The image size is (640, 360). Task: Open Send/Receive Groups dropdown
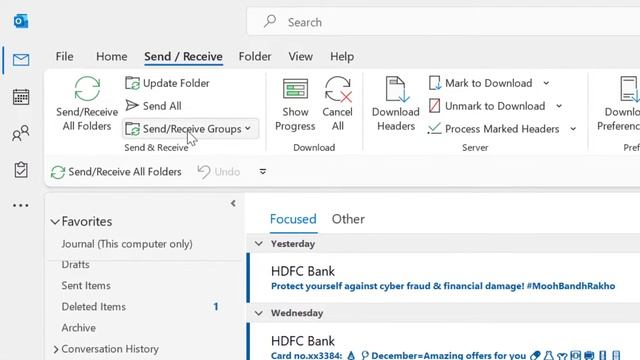coord(190,129)
